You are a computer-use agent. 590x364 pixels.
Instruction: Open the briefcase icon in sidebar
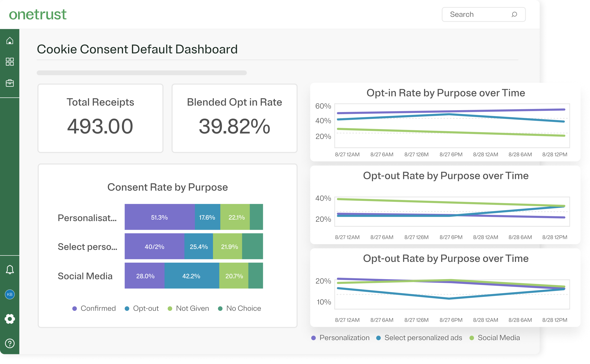click(x=10, y=83)
